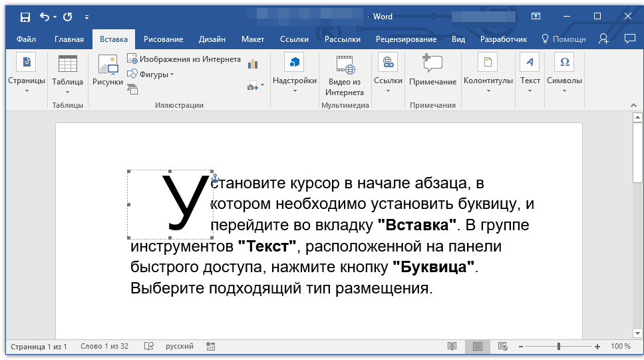Click the Undo arrow icon
Image resolution: width=644 pixels, height=360 pixels.
(45, 17)
